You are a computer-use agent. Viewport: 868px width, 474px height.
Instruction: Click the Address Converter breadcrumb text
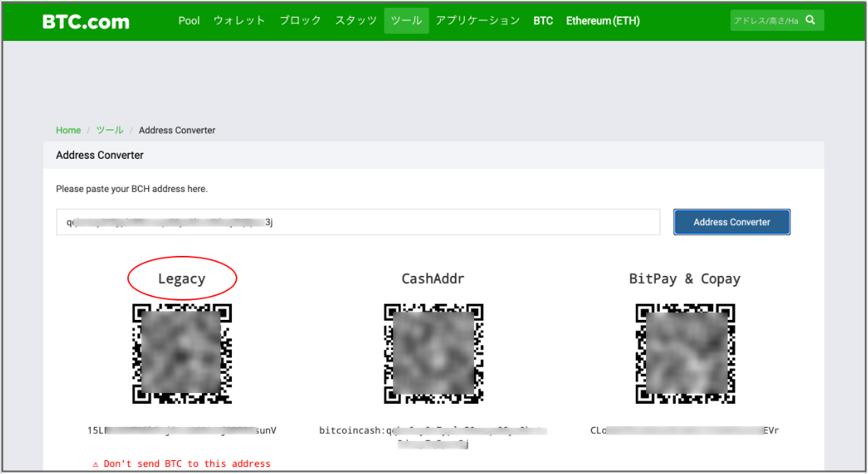177,130
